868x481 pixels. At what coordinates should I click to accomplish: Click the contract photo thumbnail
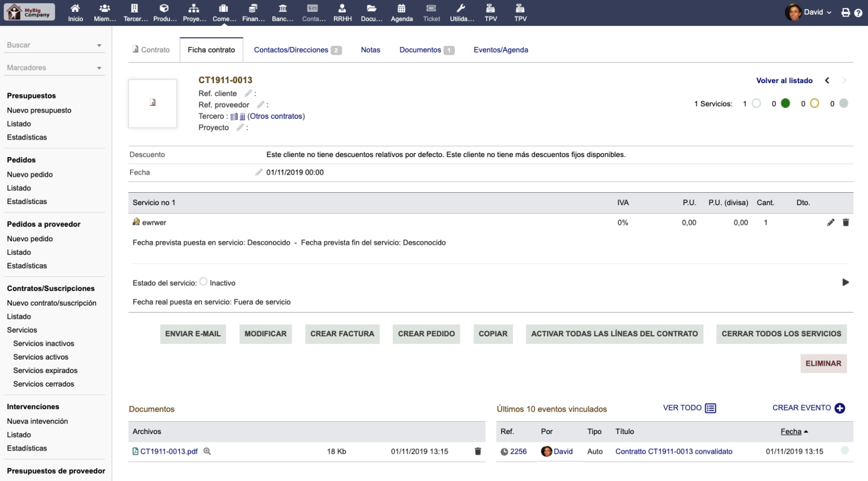click(153, 103)
